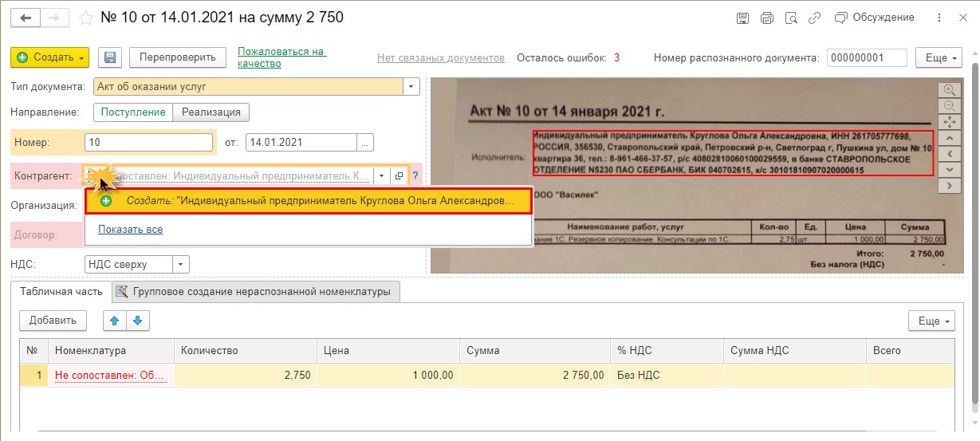Move scanned image left
The width and height of the screenshot is (980, 441).
click(949, 153)
